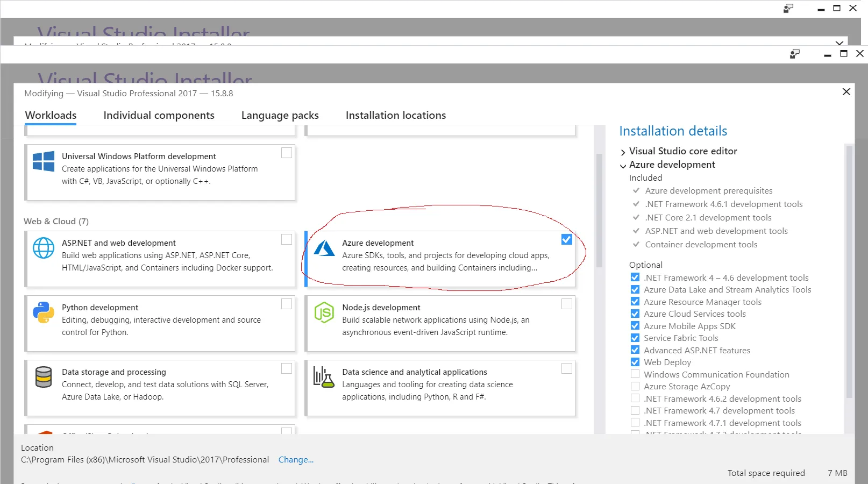Screen dimensions: 868x484
Task: Uncheck the Azure Mobile Apps SDK option
Action: pos(635,326)
